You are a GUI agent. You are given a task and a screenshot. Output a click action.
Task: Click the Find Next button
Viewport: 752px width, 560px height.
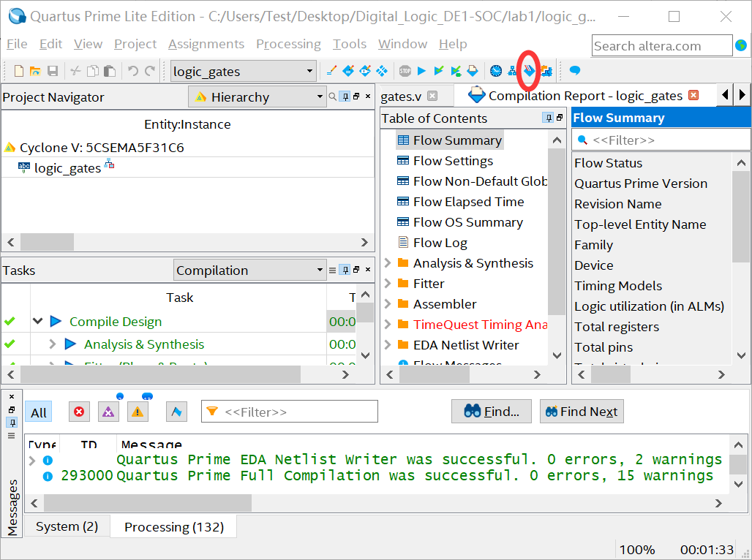[x=582, y=412]
